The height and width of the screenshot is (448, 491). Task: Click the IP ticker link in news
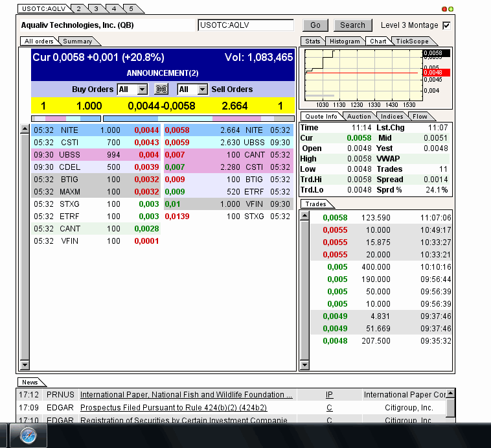329,395
